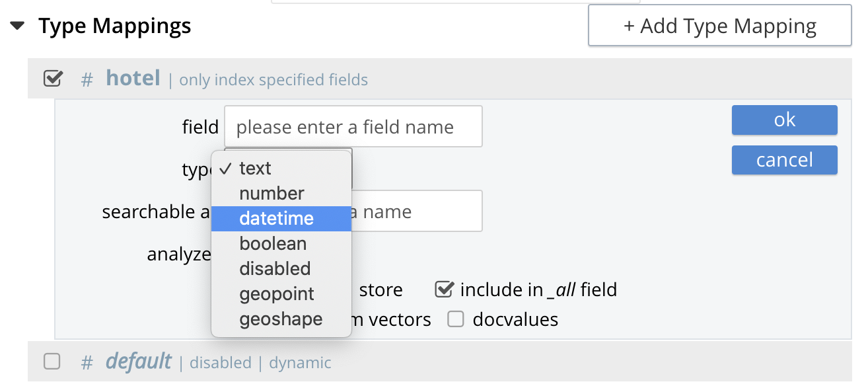868x390 pixels.
Task: Select the checked text option in dropdown
Action: [x=255, y=169]
